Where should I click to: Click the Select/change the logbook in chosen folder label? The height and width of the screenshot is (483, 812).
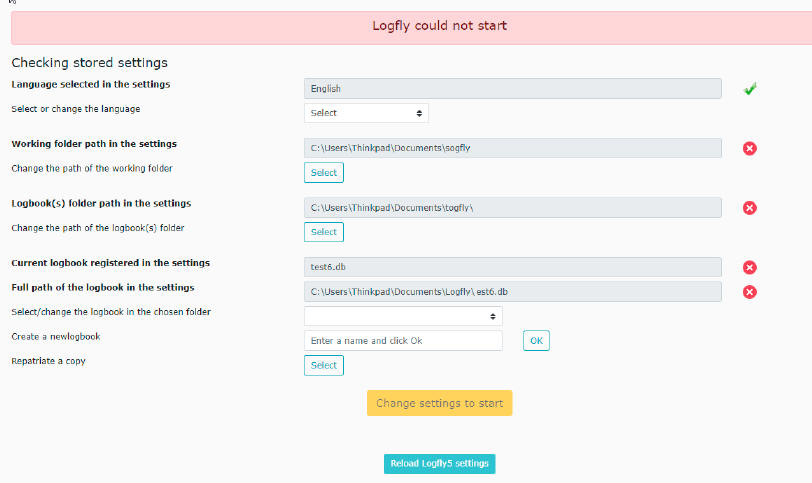[x=111, y=312]
